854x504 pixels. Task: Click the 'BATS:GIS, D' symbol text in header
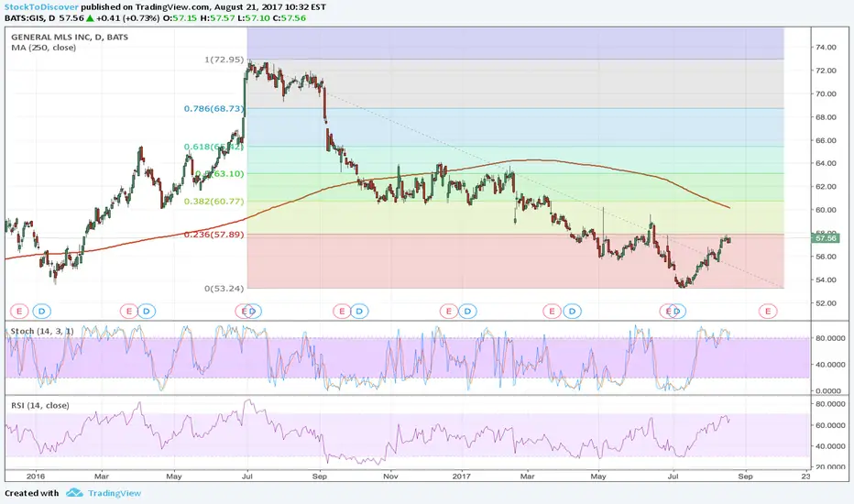coord(30,18)
